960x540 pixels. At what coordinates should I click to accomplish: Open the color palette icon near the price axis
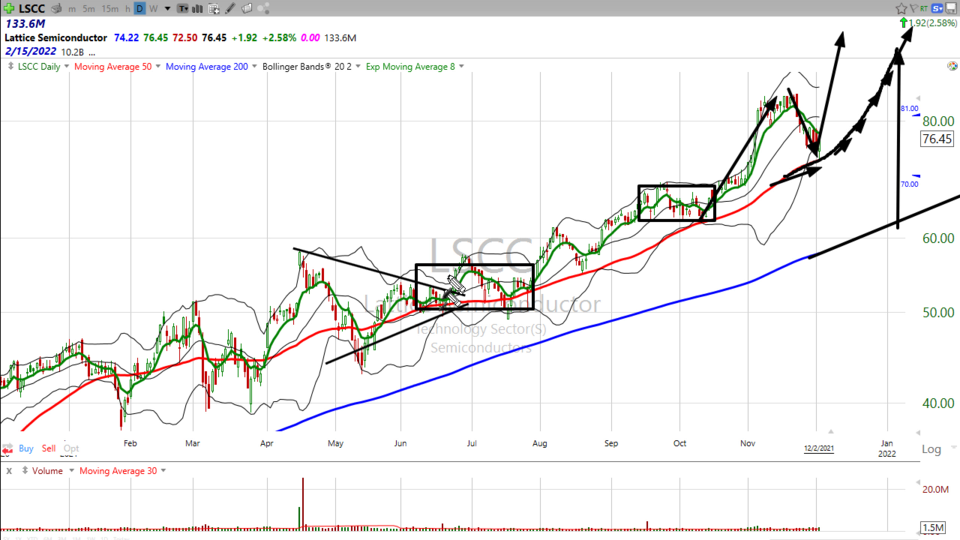(x=952, y=66)
